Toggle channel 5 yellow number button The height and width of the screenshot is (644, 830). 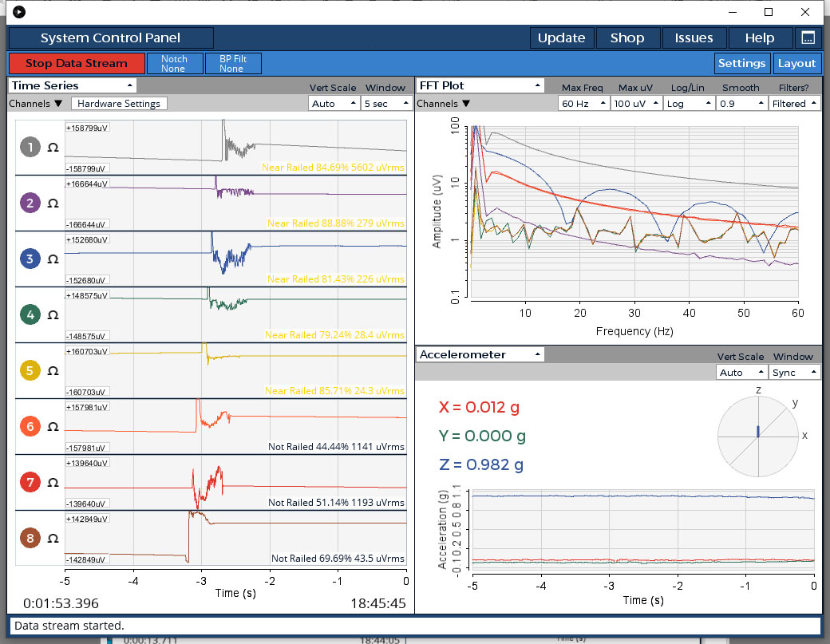point(30,370)
